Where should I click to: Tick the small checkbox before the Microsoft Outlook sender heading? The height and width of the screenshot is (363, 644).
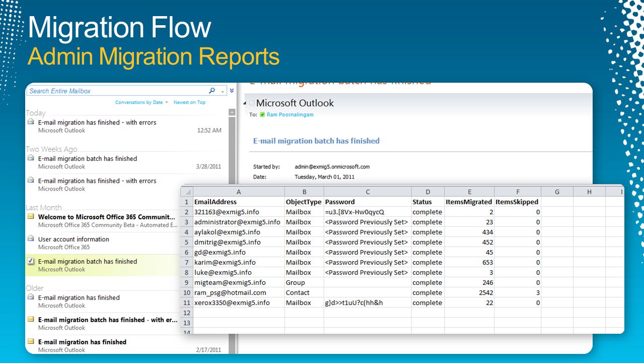tap(252, 103)
